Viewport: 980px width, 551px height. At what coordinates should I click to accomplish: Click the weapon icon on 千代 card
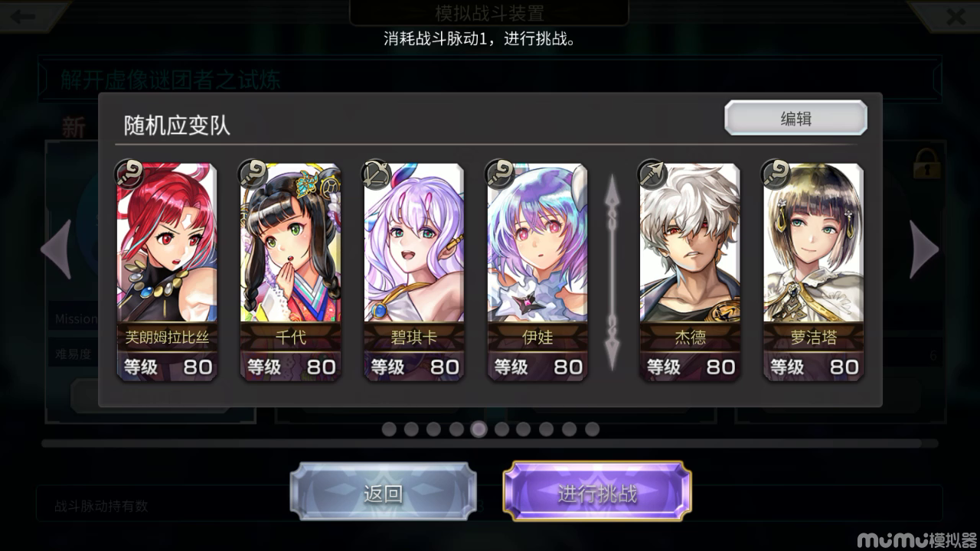tap(253, 174)
